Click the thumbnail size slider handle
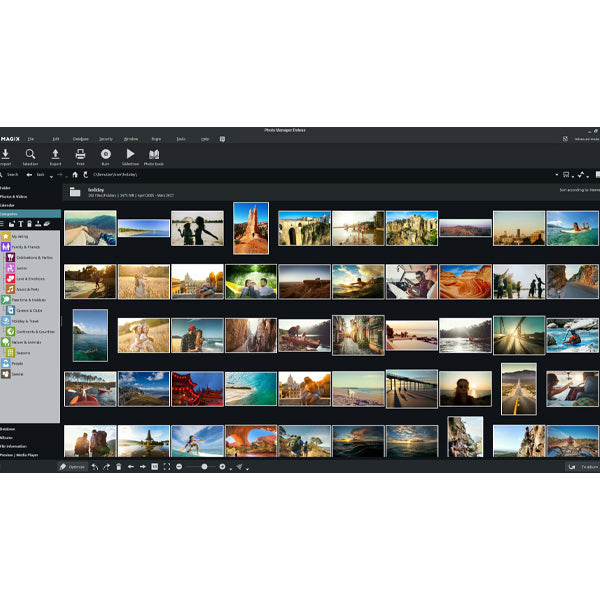The width and height of the screenshot is (600, 600). (204, 467)
